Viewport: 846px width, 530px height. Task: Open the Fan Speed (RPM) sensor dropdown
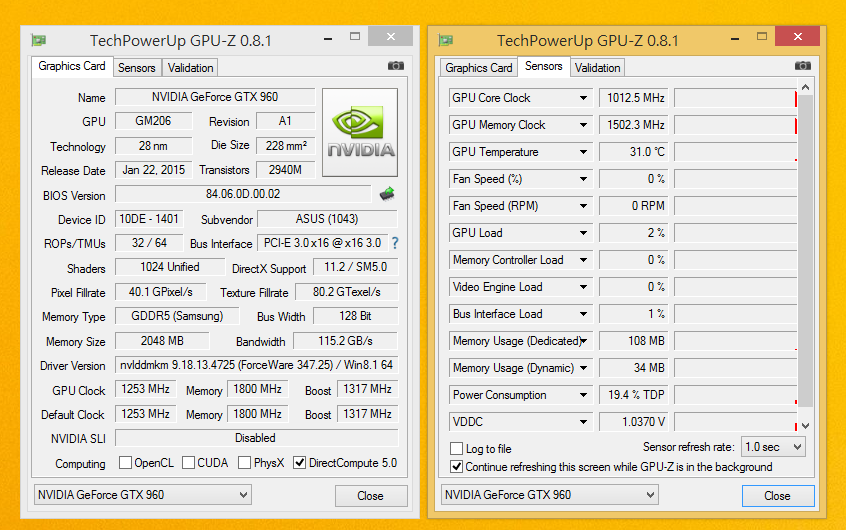tap(583, 206)
